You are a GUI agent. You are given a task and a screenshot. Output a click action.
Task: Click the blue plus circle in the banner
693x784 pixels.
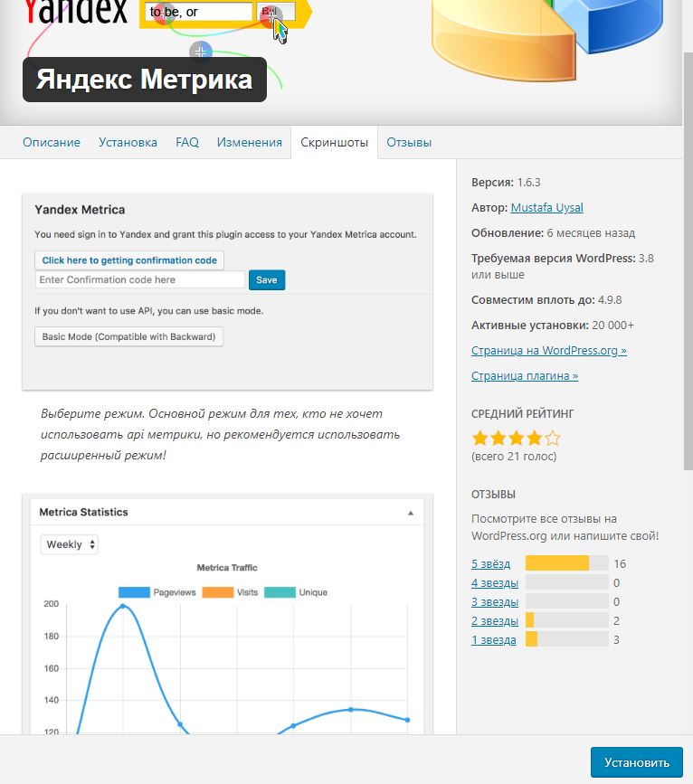pyautogui.click(x=201, y=51)
